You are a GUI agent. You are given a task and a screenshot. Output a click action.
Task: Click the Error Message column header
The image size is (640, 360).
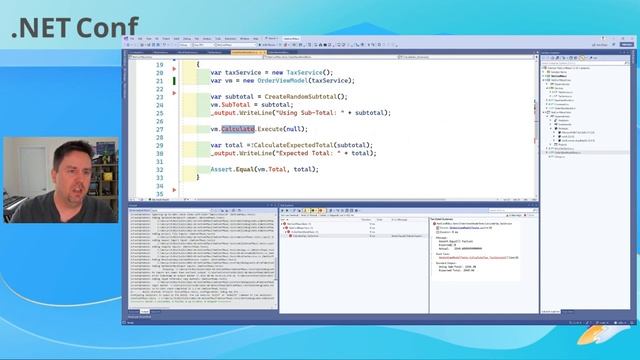(399, 220)
